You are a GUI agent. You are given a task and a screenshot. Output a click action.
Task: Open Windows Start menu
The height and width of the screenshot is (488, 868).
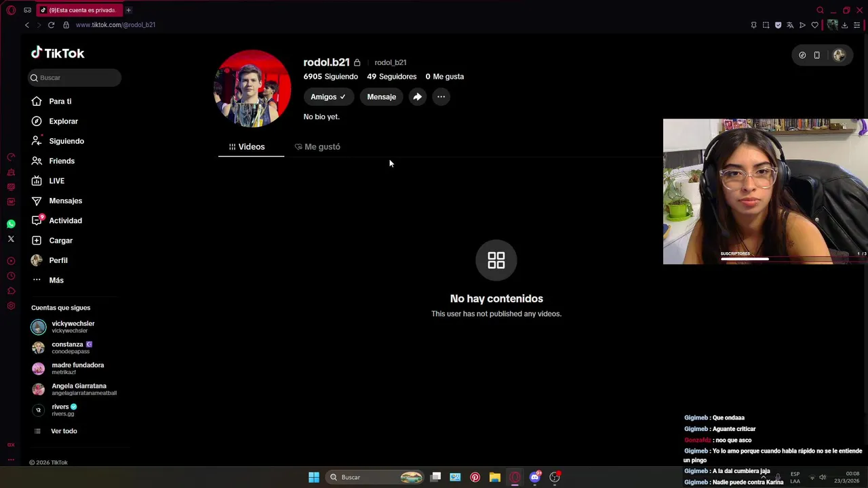point(314,477)
